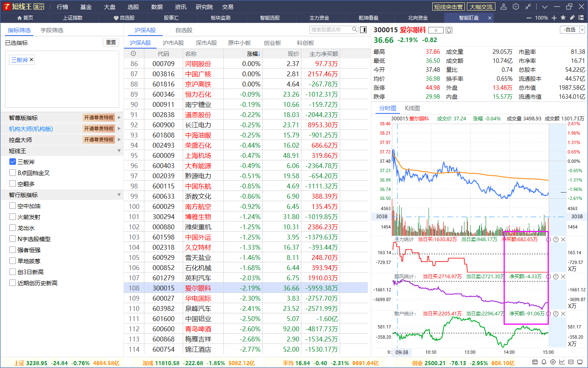588x368 pixels.
Task: Click the pencil edit icon
Action: point(572,18)
